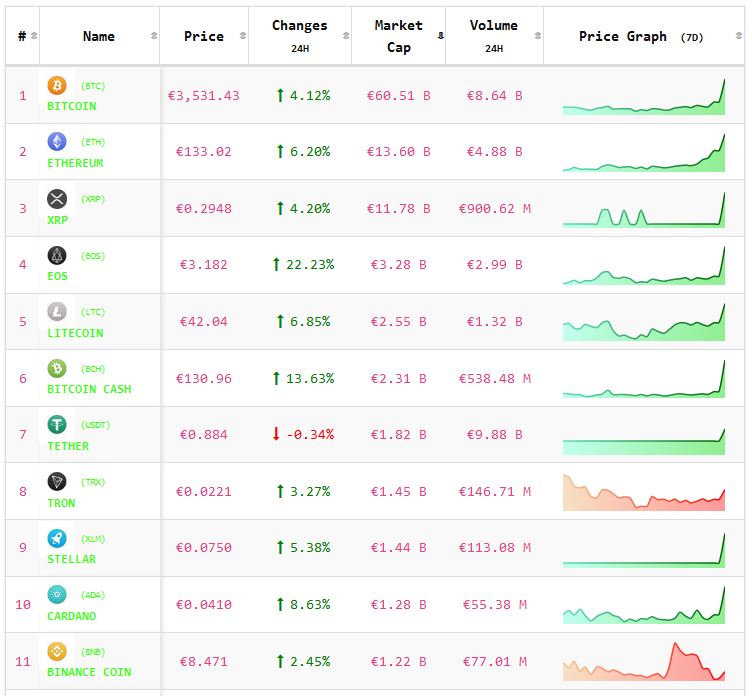Click the Ethereum diamond logo icon
The image size is (752, 696).
[x=57, y=142]
